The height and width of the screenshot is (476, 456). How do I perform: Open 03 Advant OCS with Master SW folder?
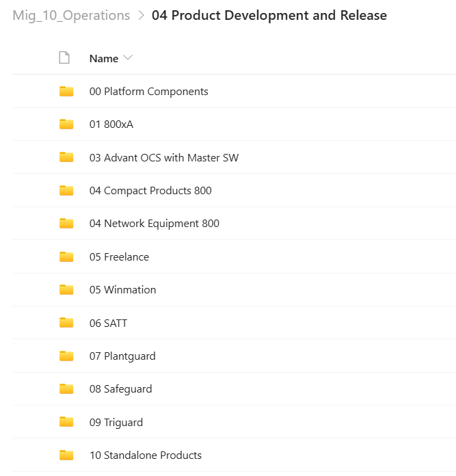pos(164,157)
